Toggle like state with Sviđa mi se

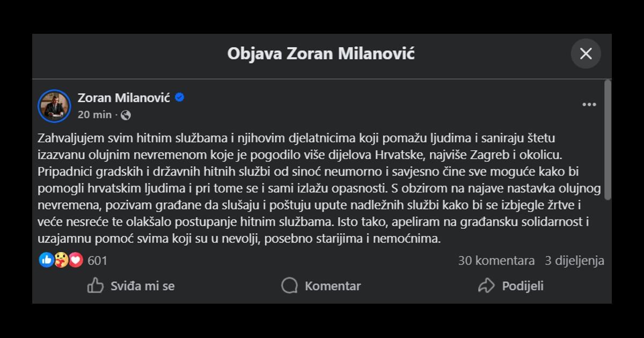142,286
